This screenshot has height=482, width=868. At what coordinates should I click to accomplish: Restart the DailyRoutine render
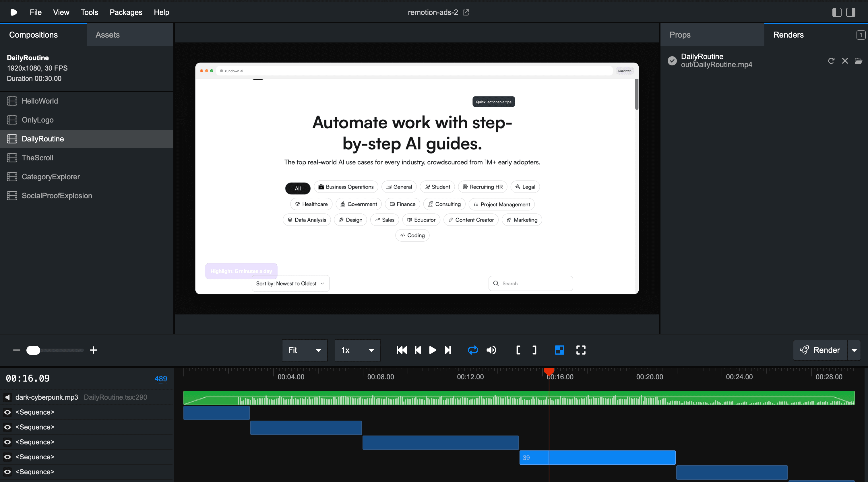click(831, 61)
